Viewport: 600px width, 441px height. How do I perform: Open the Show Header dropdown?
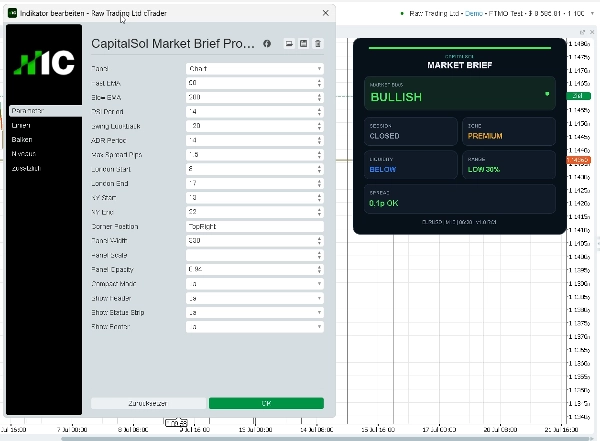click(x=255, y=298)
